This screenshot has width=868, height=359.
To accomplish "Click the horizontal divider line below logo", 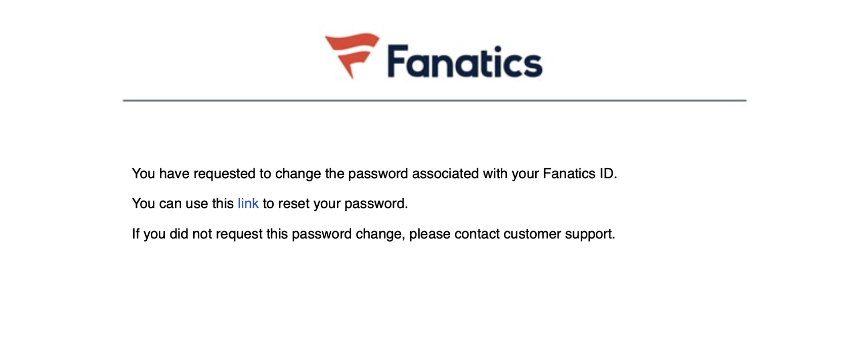I will point(435,101).
